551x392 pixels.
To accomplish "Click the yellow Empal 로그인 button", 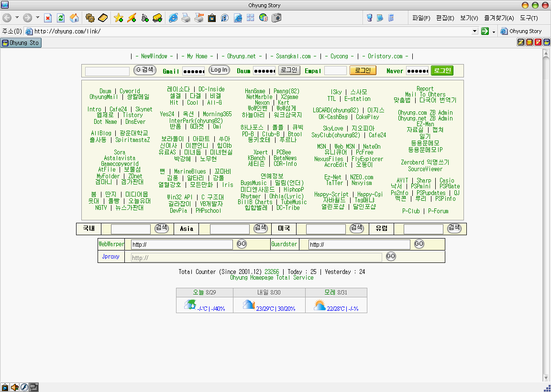I will coord(363,70).
